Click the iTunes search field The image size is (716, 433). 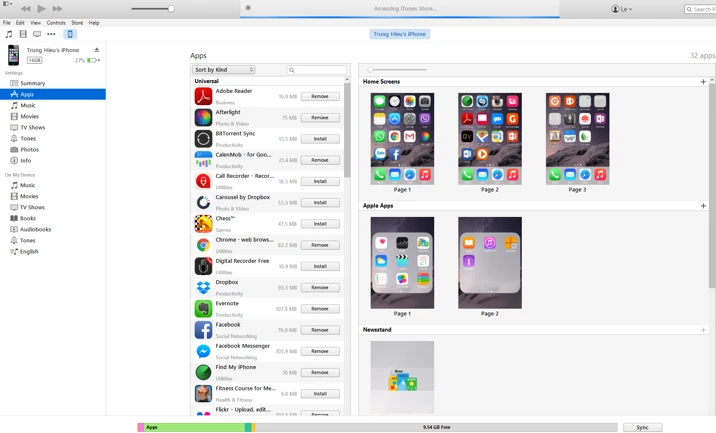[x=700, y=9]
